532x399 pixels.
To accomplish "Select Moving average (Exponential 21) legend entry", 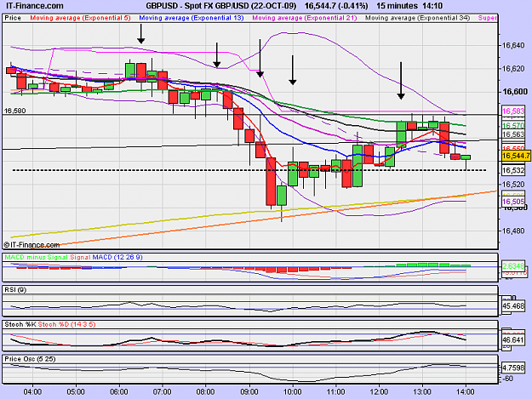I will coord(305,18).
